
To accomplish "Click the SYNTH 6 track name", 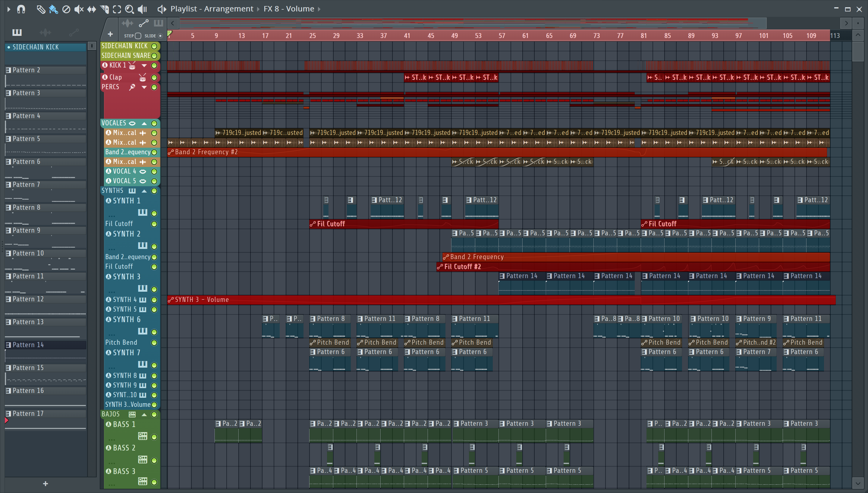I will (x=126, y=319).
